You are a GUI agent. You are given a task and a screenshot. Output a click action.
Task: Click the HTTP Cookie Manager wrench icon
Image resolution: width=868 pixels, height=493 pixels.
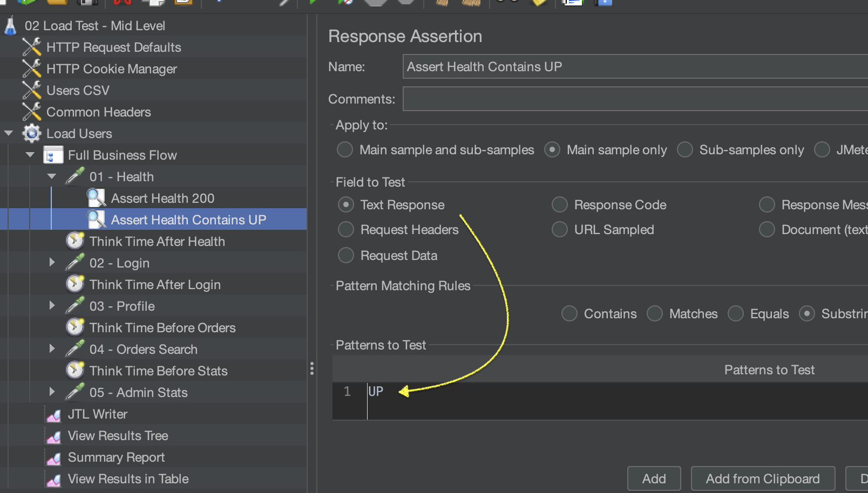pos(32,69)
